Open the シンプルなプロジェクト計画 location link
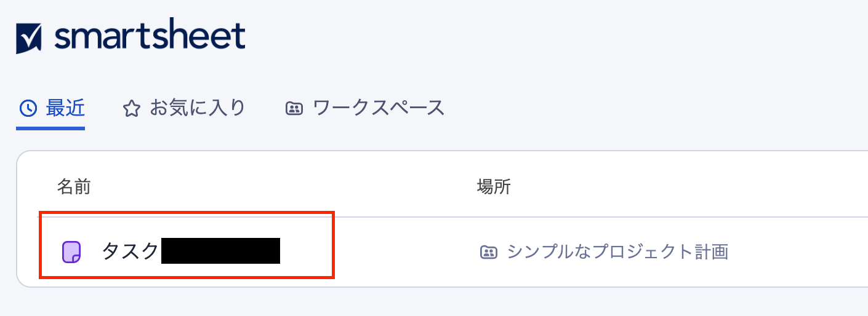The height and width of the screenshot is (316, 868). coord(617,251)
